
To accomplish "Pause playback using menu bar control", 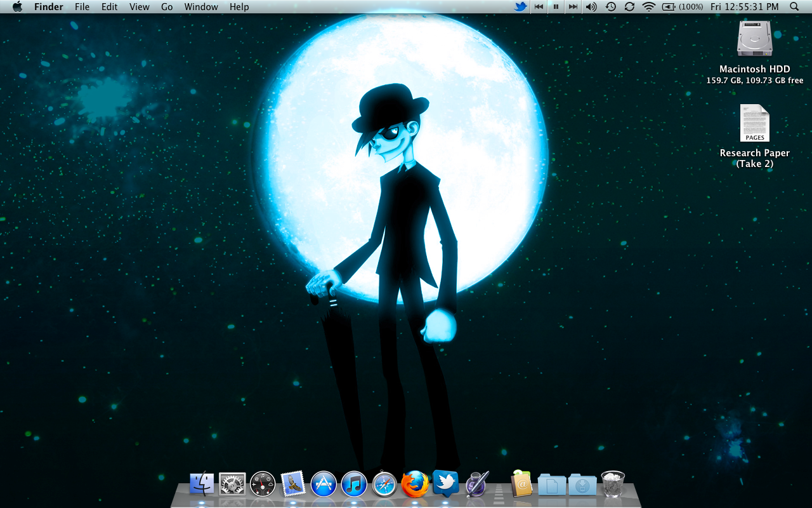I will point(556,6).
